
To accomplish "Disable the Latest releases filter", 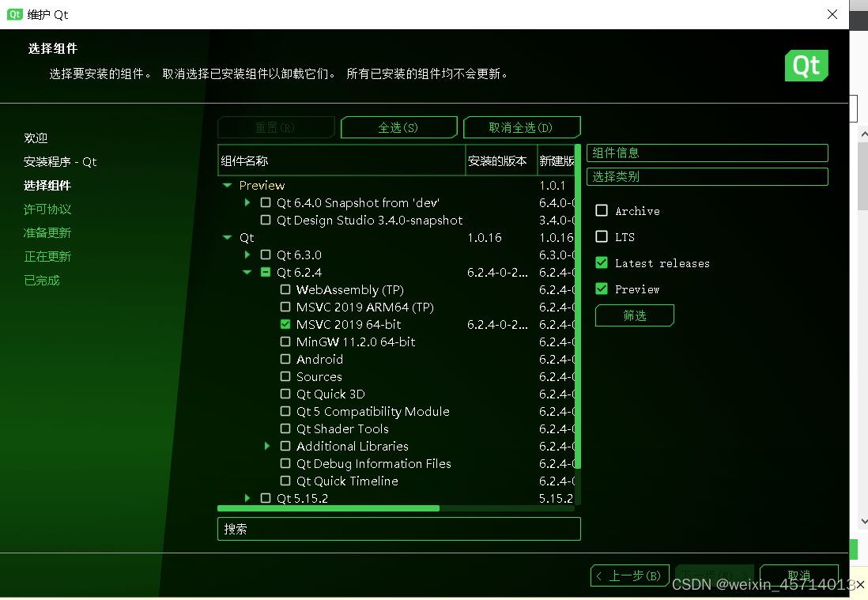I will click(x=602, y=262).
